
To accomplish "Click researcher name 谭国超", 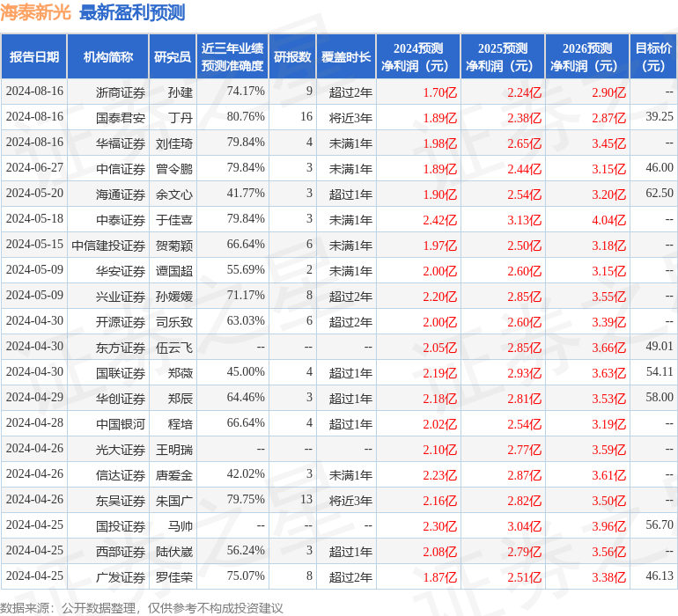I will coord(174,271).
